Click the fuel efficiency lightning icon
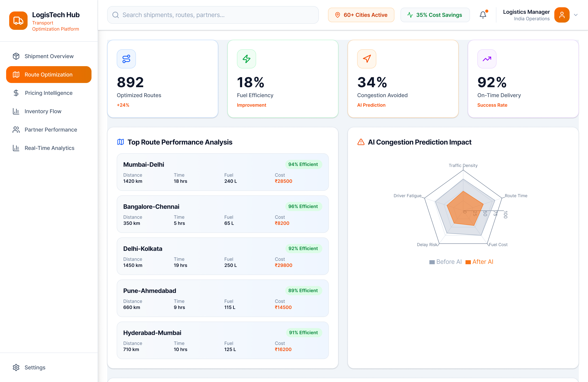The height and width of the screenshot is (382, 588). click(246, 59)
